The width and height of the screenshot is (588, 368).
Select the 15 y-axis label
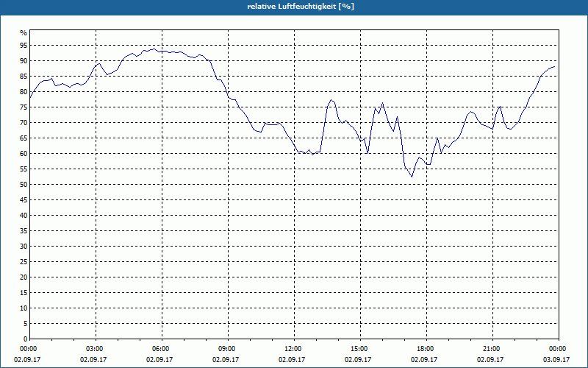coord(24,292)
